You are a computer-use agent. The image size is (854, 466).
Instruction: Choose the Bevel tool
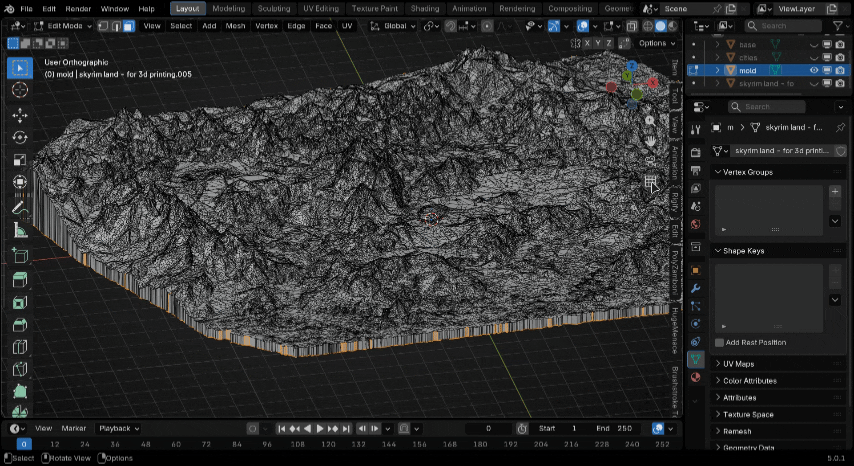[x=20, y=325]
